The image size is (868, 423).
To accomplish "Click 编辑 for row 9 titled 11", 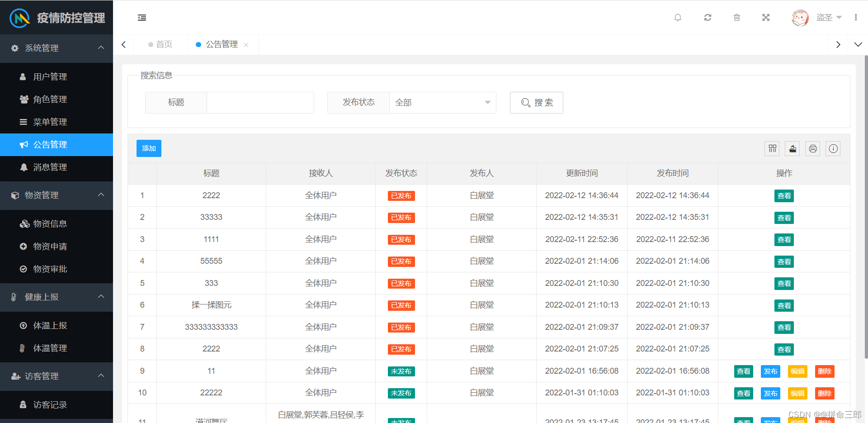I will pos(797,371).
